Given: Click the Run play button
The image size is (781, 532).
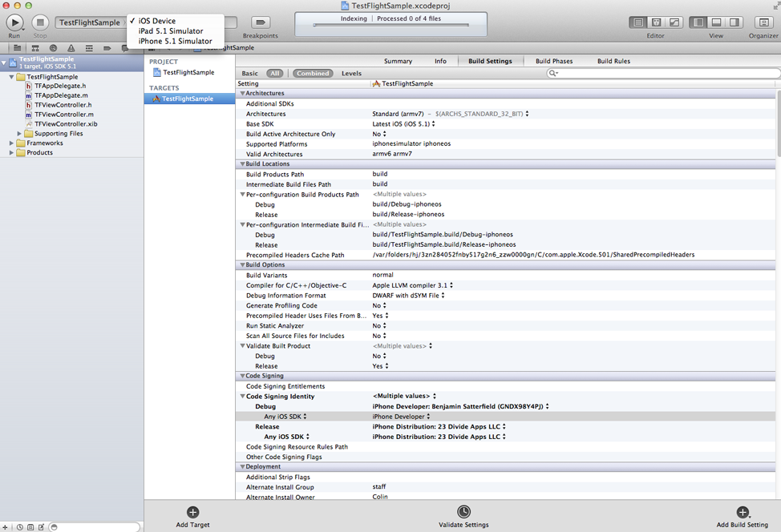Looking at the screenshot, I should pos(15,22).
